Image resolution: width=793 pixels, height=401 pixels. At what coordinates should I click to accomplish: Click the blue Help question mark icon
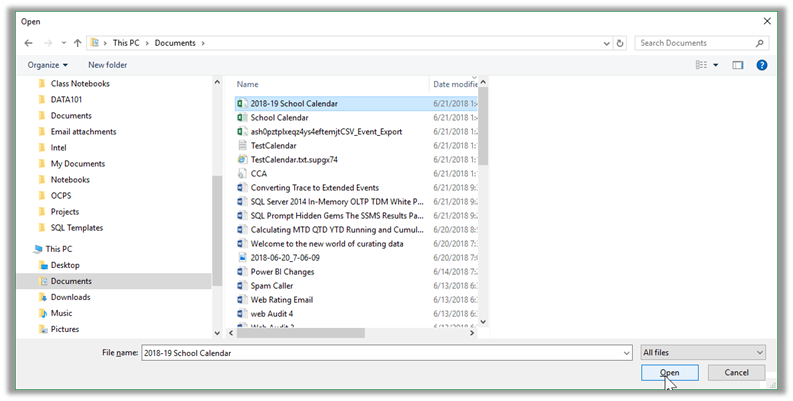761,65
